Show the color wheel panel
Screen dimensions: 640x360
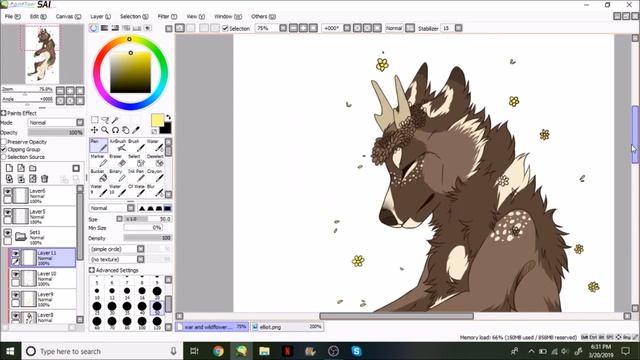point(93,28)
